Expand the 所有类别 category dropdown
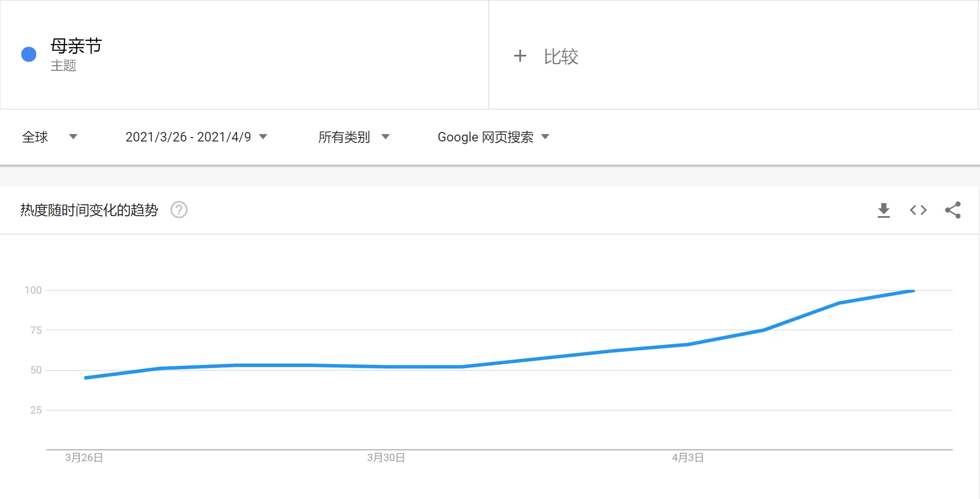 pos(354,137)
